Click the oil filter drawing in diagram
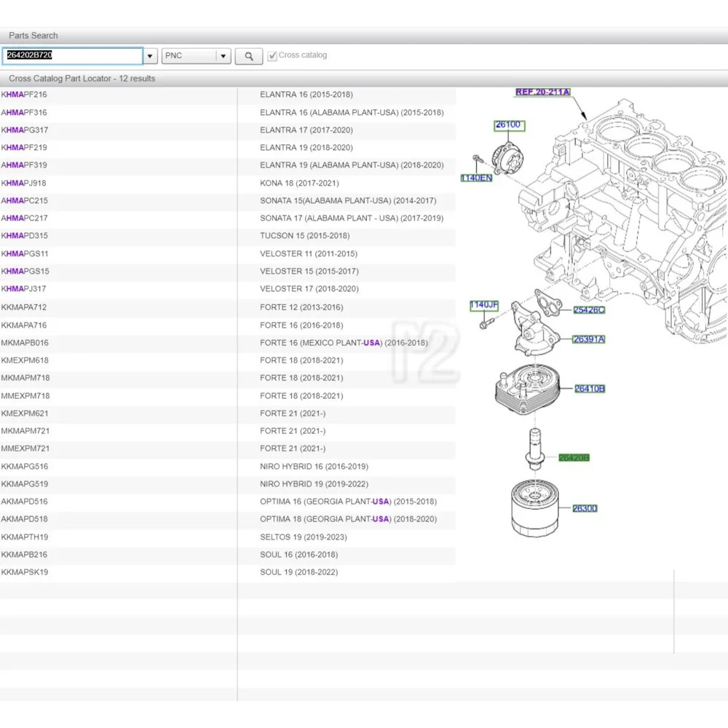728x728 pixels. point(535,508)
